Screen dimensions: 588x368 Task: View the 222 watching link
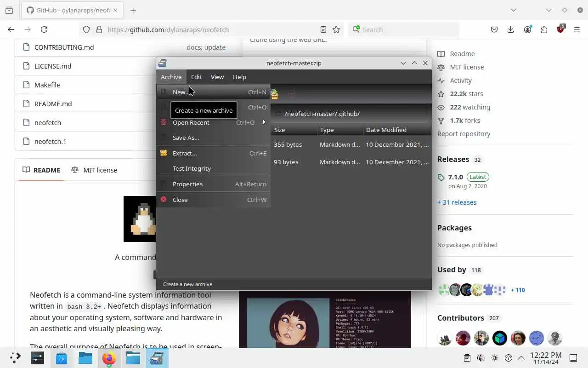(464, 107)
